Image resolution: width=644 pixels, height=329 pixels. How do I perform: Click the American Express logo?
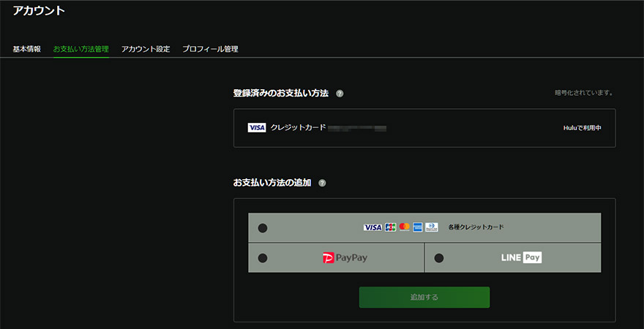coord(418,227)
